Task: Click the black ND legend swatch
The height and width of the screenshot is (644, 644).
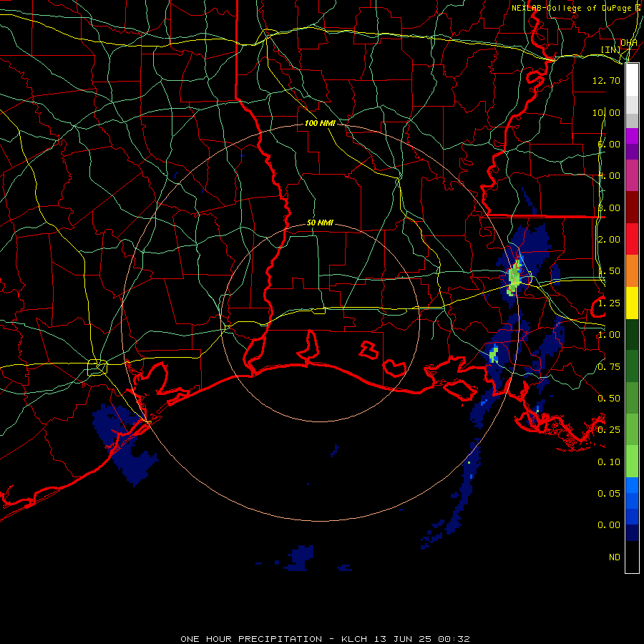Action: 632,557
